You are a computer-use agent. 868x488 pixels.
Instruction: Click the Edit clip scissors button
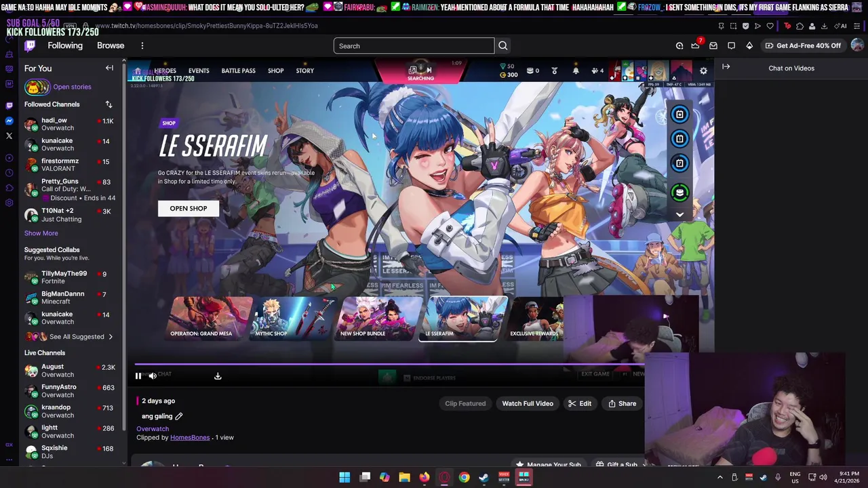(580, 403)
